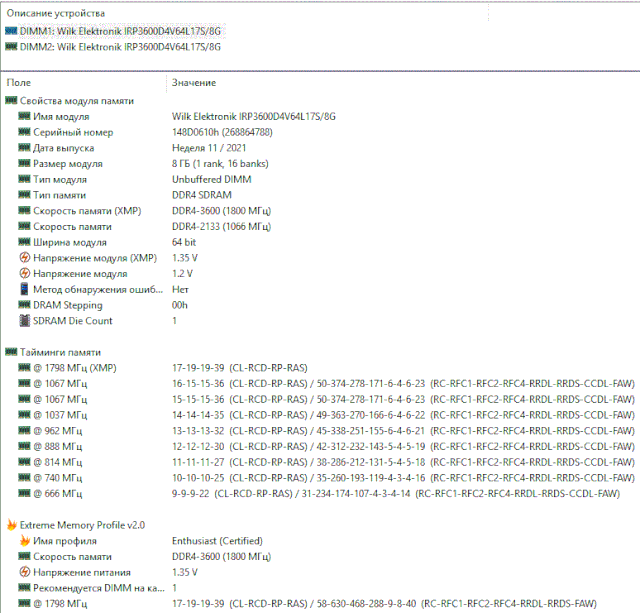
Task: Select '@ 814 МГц' timing field label
Action: pyautogui.click(x=58, y=462)
